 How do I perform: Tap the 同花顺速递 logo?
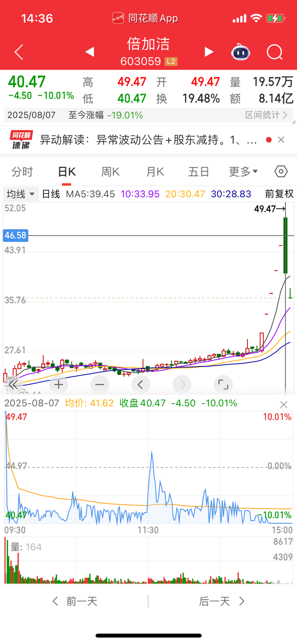[21, 140]
